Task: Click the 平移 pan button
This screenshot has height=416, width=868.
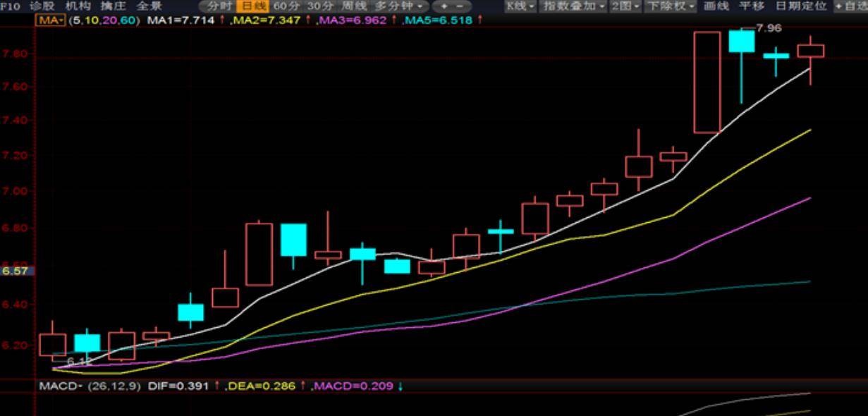Action: click(x=752, y=6)
